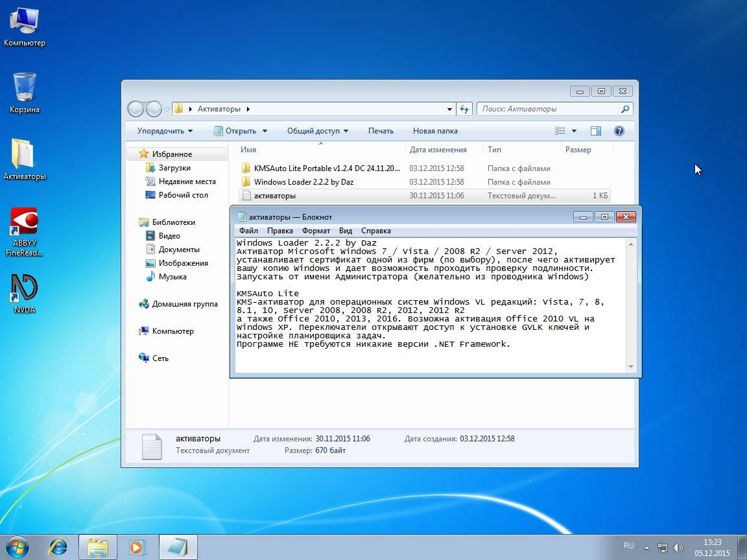Open the Упорядочить menu

coord(165,131)
